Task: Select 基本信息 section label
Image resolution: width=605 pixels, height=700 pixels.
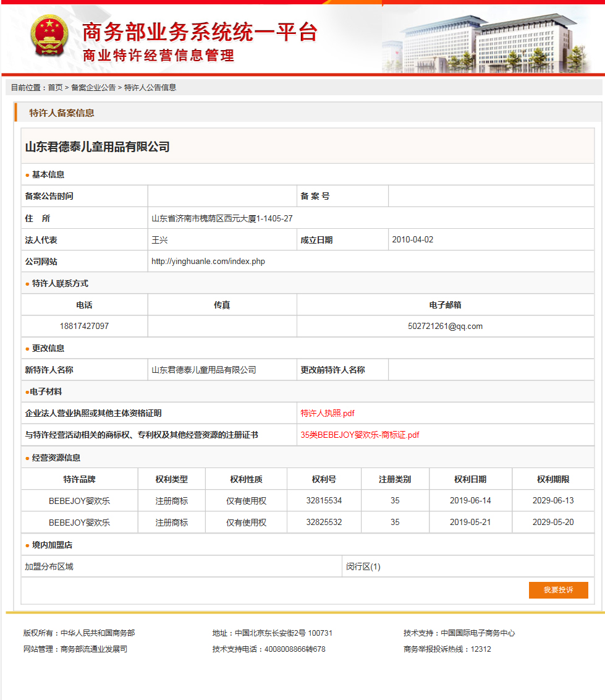Action: [x=48, y=174]
